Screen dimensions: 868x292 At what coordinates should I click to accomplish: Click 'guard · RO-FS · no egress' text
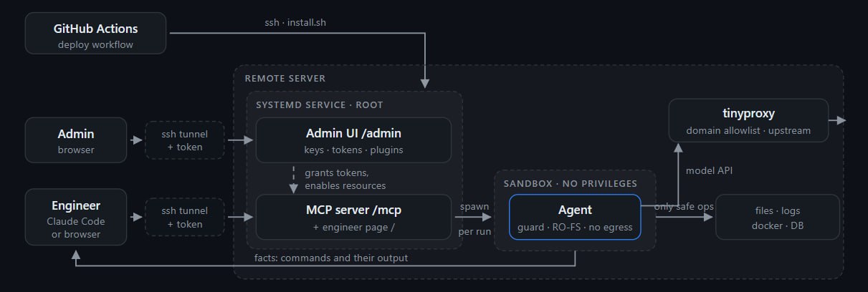[575, 227]
